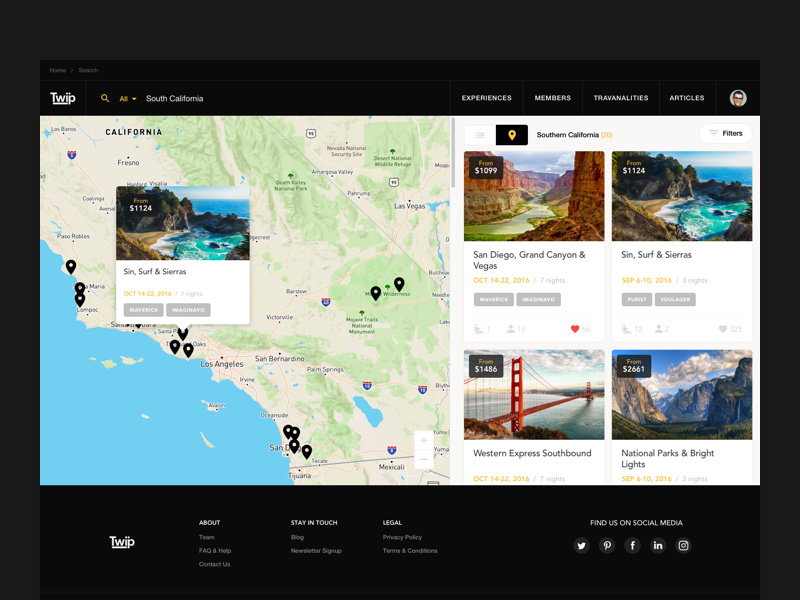Screen dimensions: 800x600
Task: Click the Purist tag
Action: click(x=637, y=299)
